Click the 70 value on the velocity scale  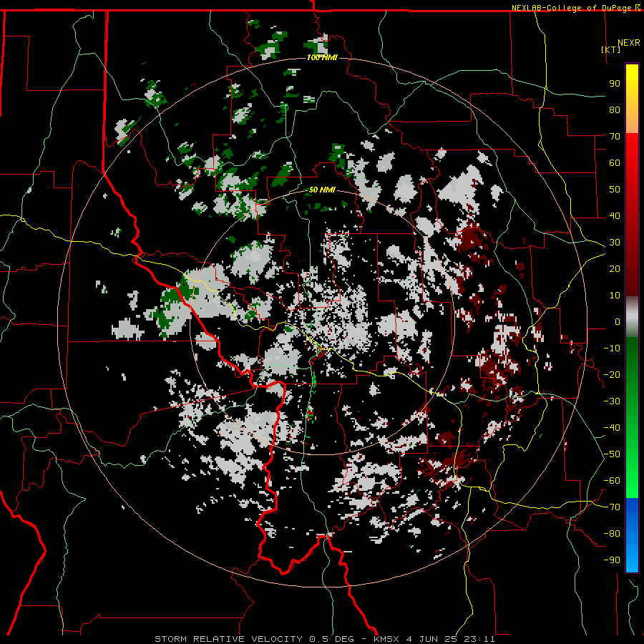(615, 137)
